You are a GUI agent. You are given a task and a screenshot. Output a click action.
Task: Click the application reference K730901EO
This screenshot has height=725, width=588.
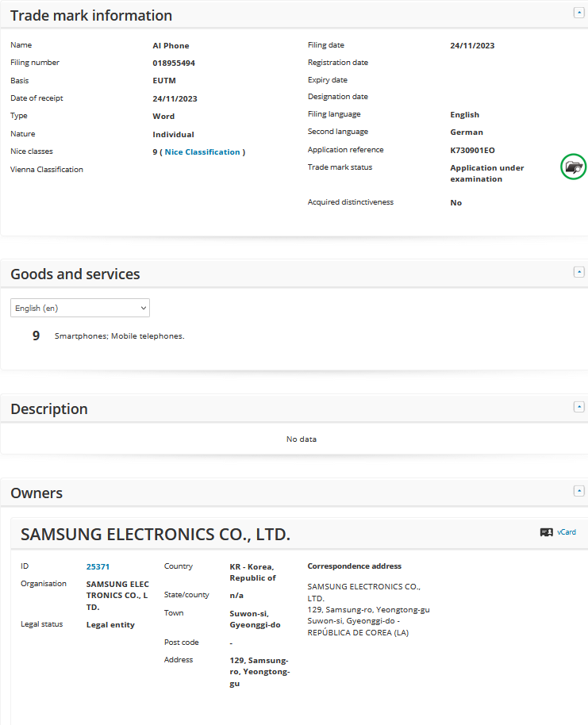point(472,150)
